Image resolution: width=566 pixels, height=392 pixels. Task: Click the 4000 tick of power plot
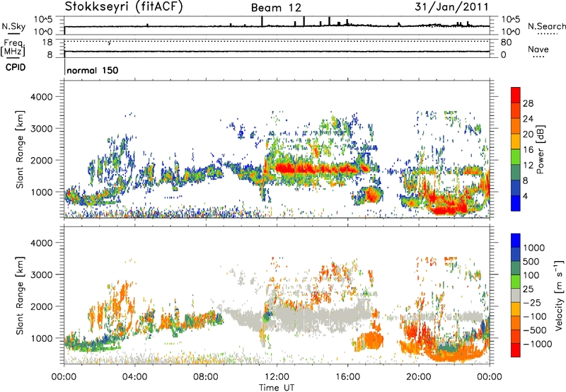pos(42,97)
